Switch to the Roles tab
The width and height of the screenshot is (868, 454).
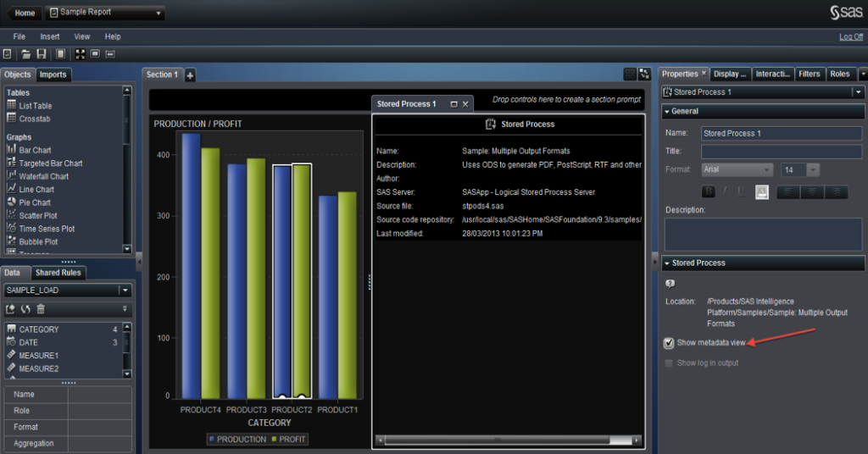(840, 74)
